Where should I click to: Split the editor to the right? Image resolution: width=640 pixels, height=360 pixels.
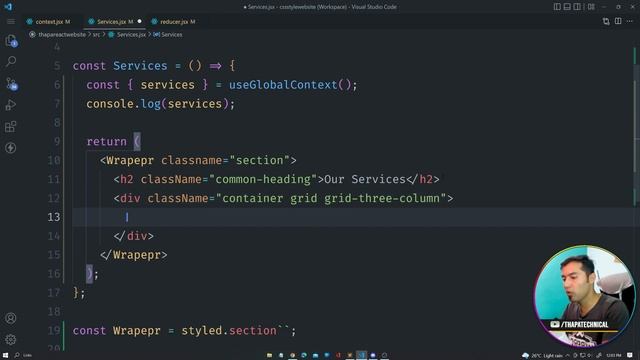click(618, 21)
